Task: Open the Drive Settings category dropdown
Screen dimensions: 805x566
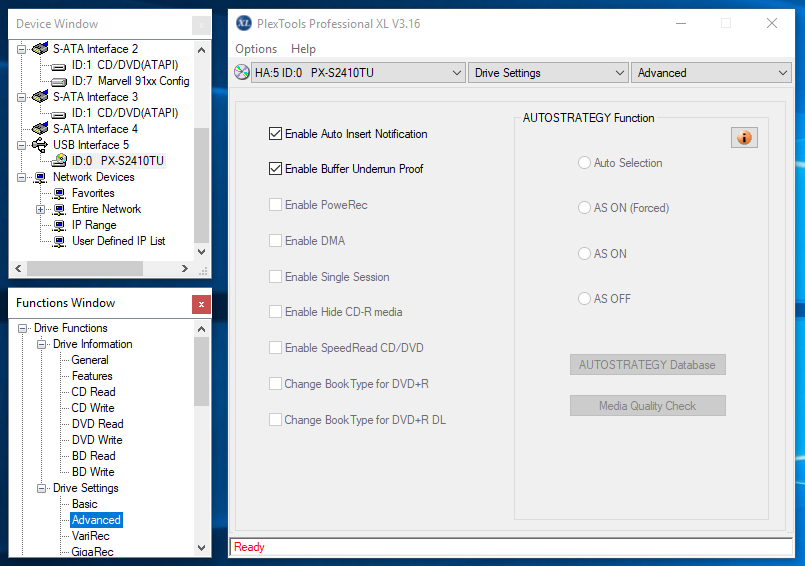Action: pos(548,73)
